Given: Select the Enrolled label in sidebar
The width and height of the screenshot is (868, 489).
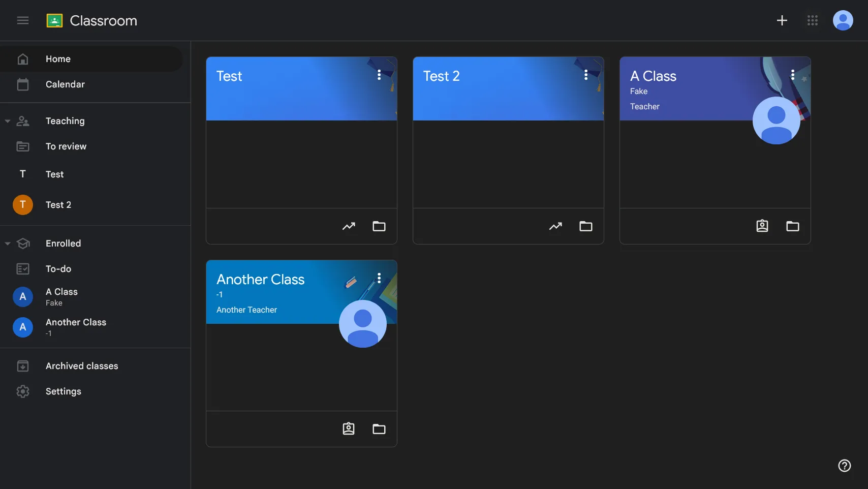Looking at the screenshot, I should coord(63,243).
